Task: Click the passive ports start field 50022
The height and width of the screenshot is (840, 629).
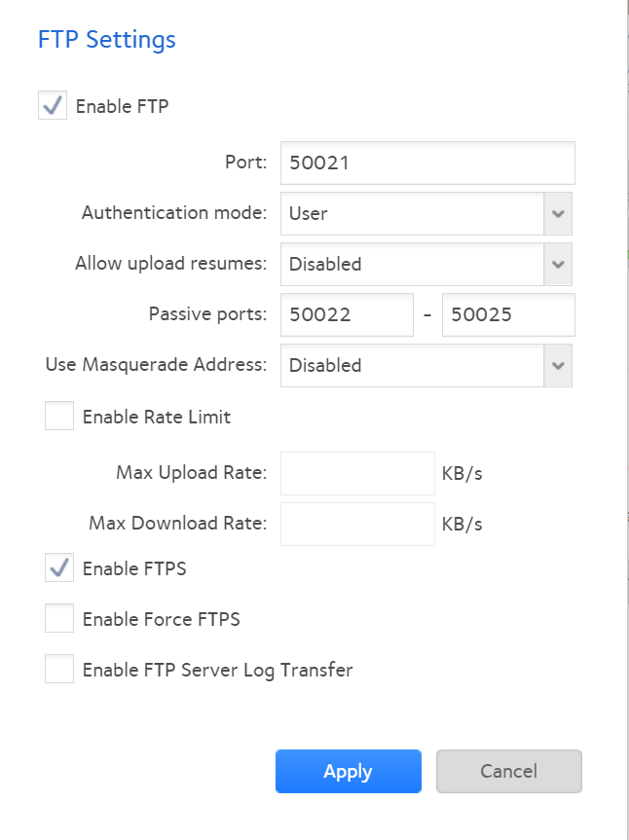Action: (x=347, y=315)
